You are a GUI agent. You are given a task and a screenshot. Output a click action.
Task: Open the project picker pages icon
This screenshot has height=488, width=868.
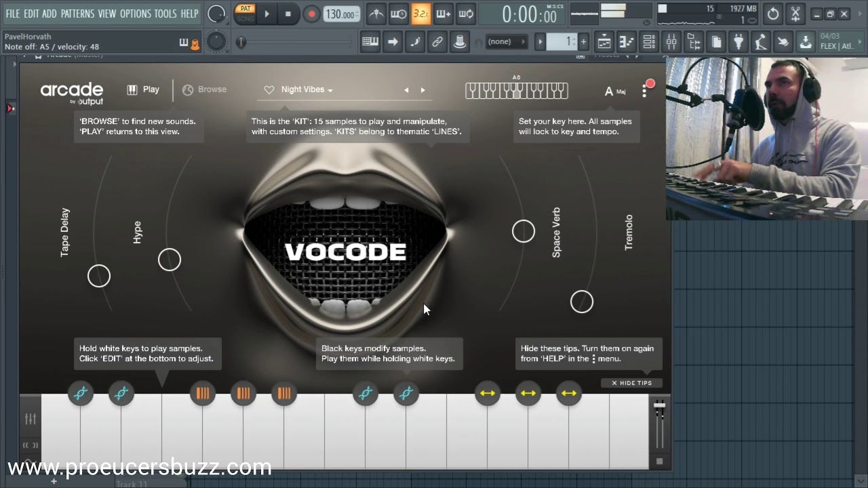(x=716, y=42)
